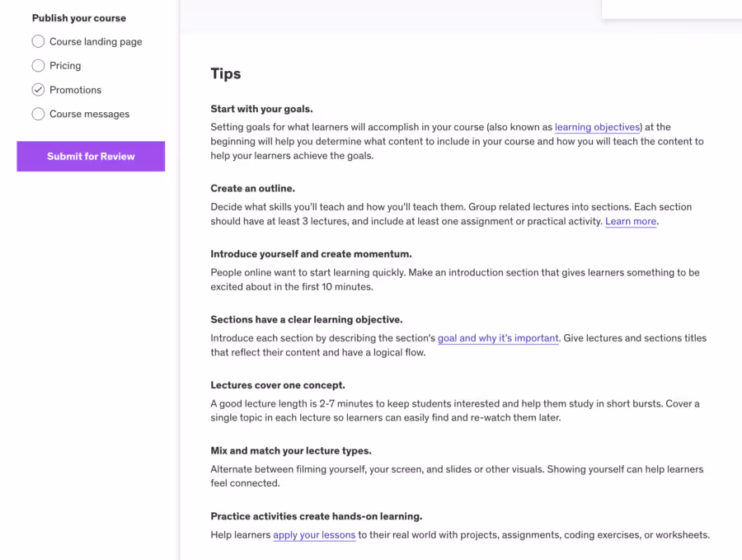Screen dimensions: 742x560
Task: Open the learning objectives link
Action: pyautogui.click(x=597, y=127)
